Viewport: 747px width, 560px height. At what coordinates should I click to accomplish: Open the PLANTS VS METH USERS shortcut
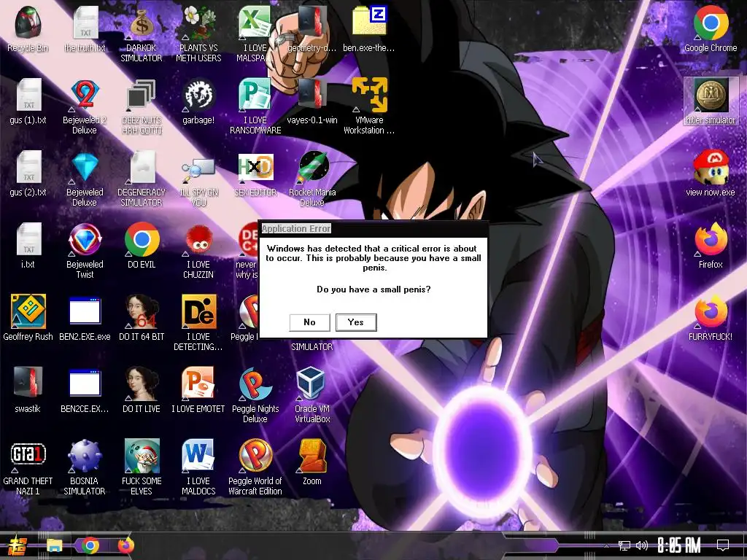(198, 34)
